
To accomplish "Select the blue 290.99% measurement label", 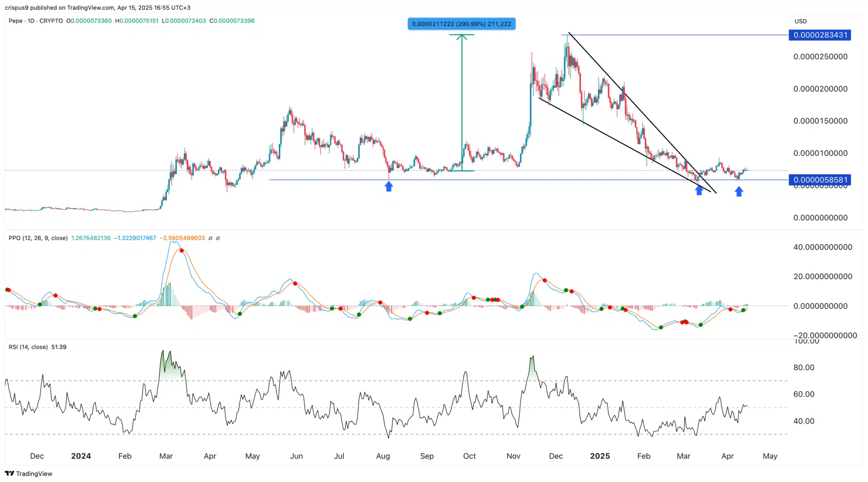I will click(462, 24).
